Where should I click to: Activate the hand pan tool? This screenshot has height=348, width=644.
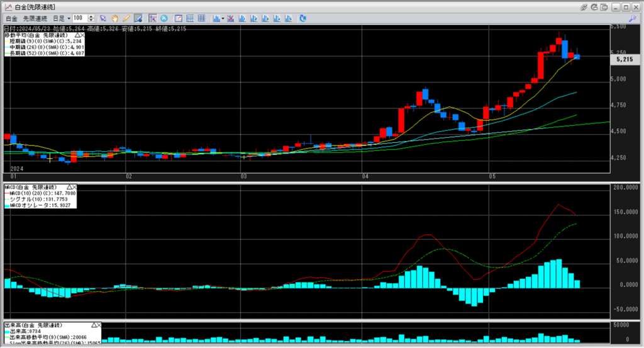click(115, 18)
